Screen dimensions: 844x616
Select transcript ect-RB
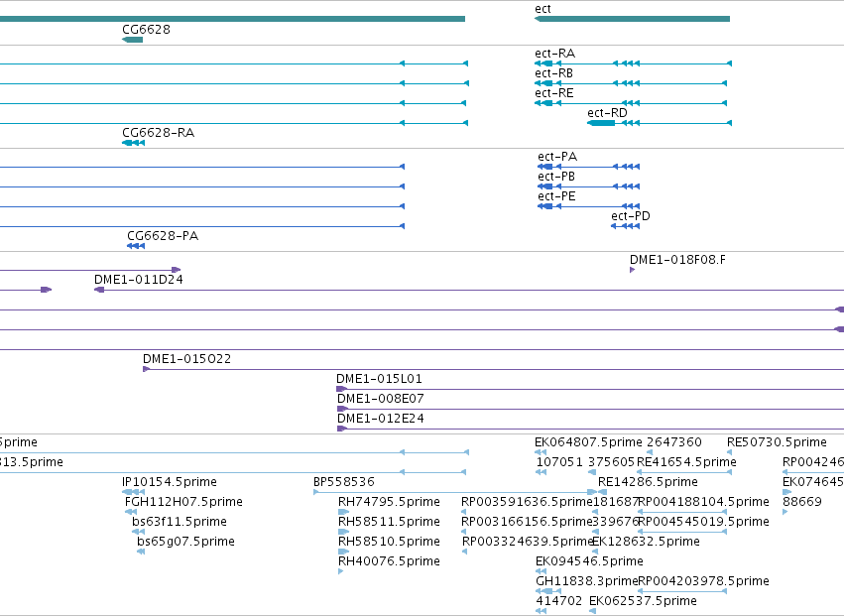[x=553, y=73]
